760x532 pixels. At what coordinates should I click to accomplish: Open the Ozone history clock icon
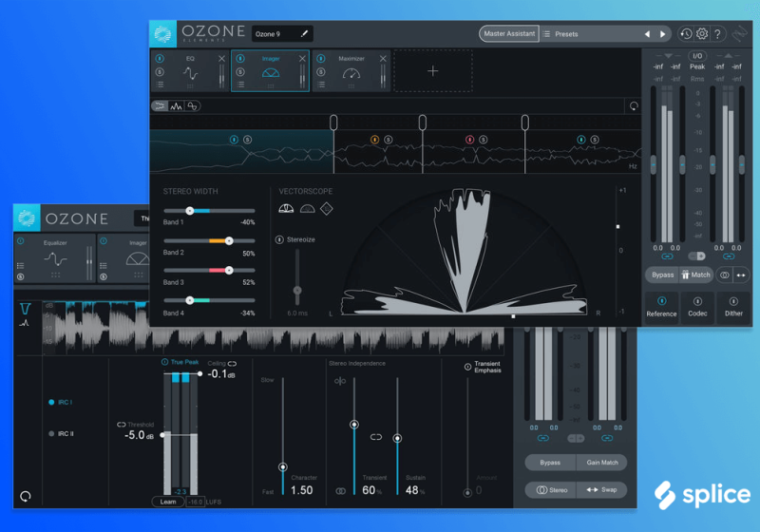(687, 34)
